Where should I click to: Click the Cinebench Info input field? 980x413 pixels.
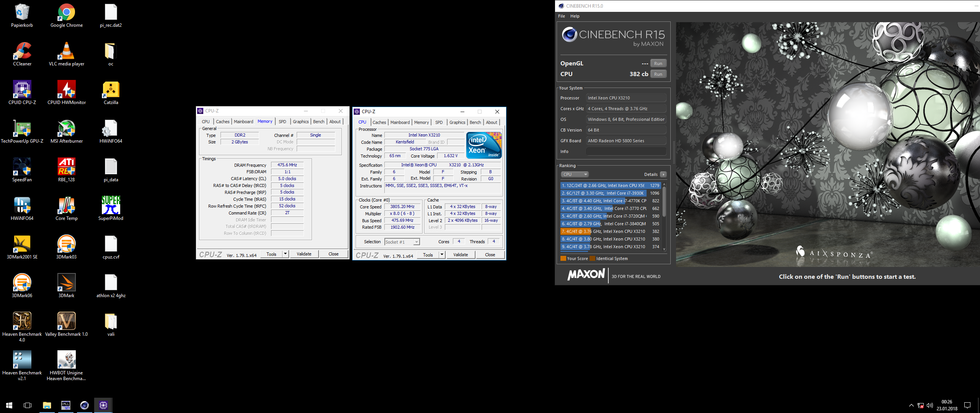(x=626, y=151)
